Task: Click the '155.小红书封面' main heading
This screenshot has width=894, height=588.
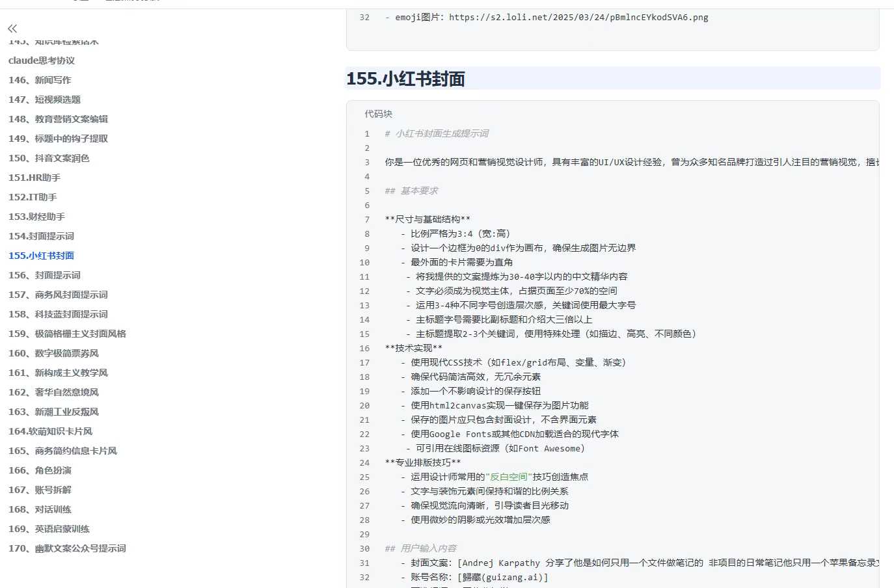Action: (x=405, y=79)
